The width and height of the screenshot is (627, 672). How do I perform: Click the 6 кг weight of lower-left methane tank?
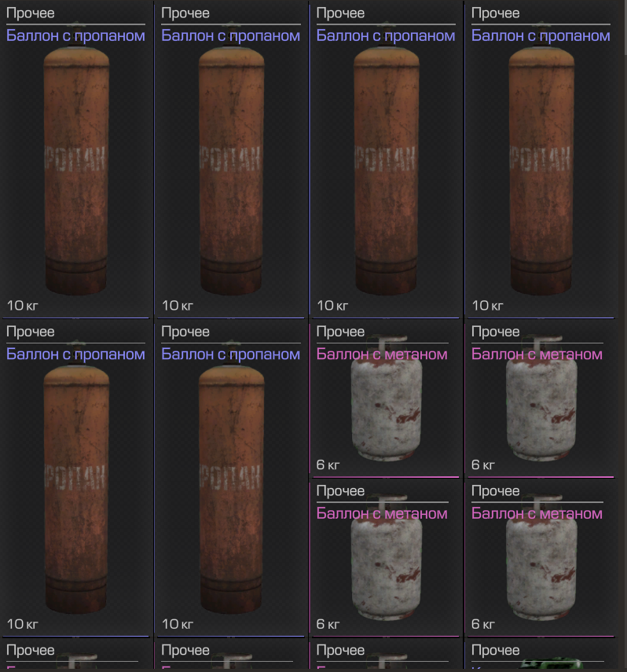point(328,624)
